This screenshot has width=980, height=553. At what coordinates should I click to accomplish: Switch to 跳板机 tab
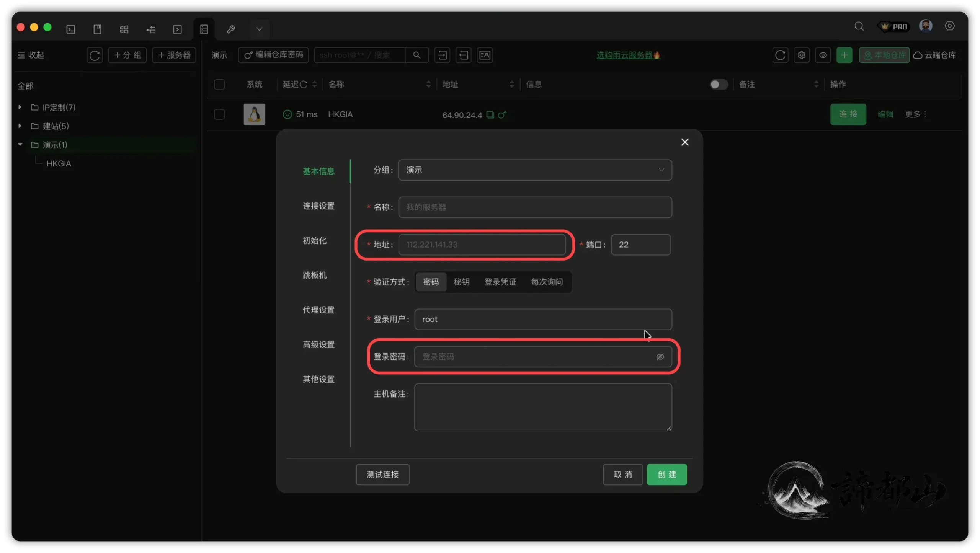[x=315, y=275]
